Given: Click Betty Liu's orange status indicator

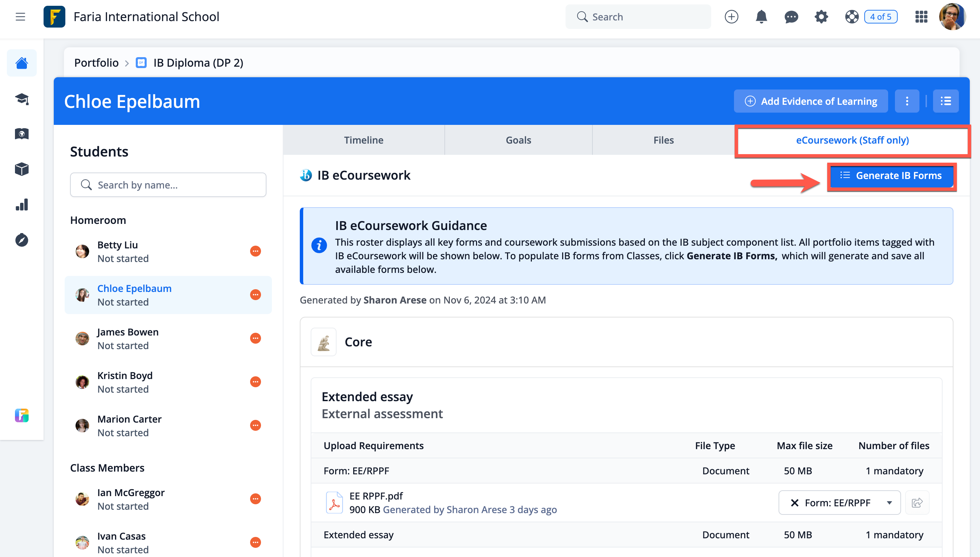Looking at the screenshot, I should [x=255, y=251].
